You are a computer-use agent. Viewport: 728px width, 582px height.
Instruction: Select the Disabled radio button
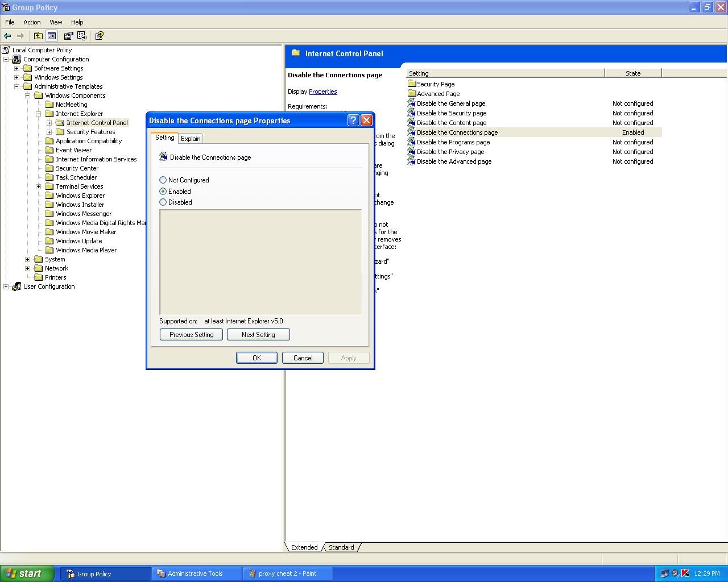click(x=163, y=202)
